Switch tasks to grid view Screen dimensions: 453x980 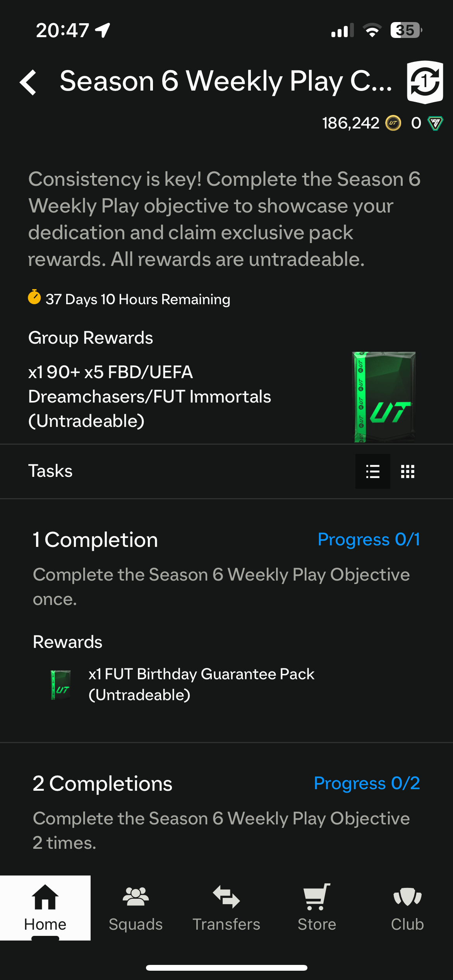[x=408, y=471]
